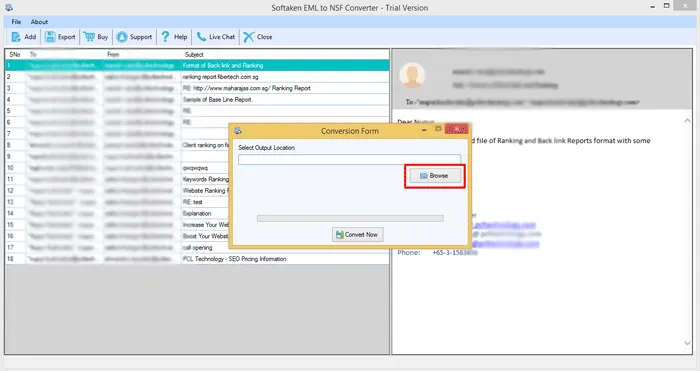This screenshot has height=371, width=700.
Task: Open the About menu
Action: 39,21
